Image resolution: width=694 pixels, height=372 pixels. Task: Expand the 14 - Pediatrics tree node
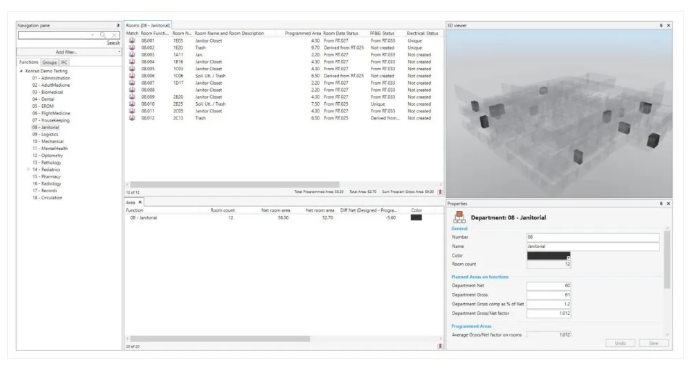pos(28,170)
